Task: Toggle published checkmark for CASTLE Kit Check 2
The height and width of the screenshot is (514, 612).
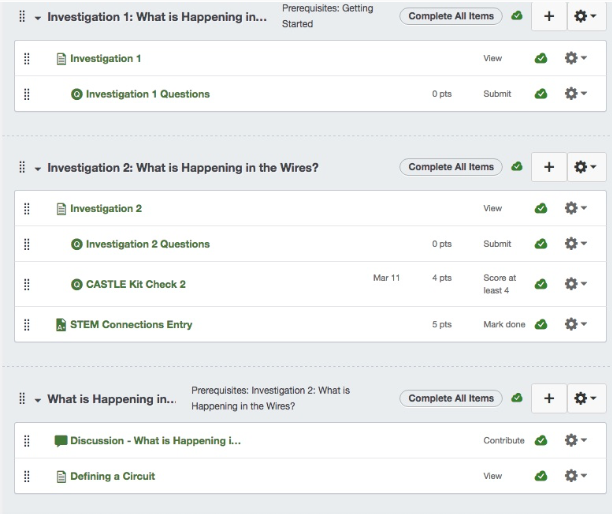Action: point(541,284)
